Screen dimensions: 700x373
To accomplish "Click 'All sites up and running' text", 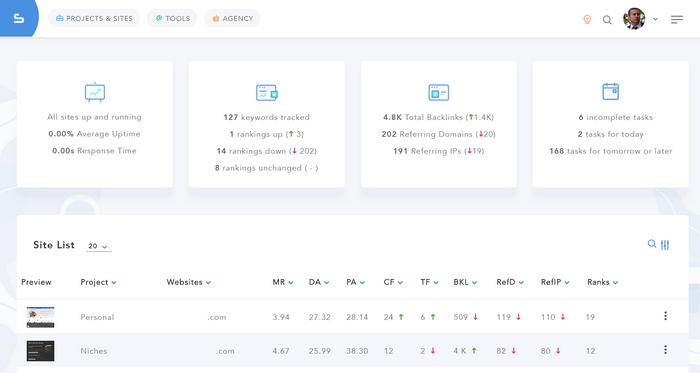I will pos(94,117).
